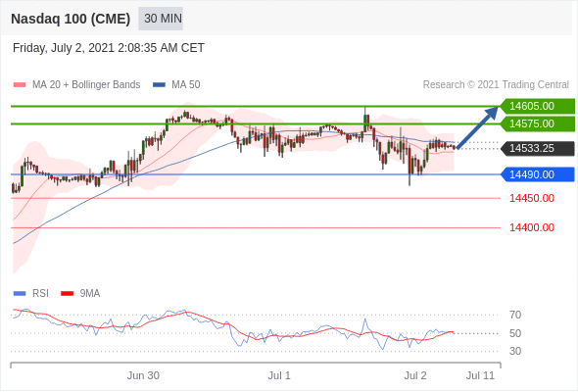Click the Jun 30 date axis label

coord(143,375)
